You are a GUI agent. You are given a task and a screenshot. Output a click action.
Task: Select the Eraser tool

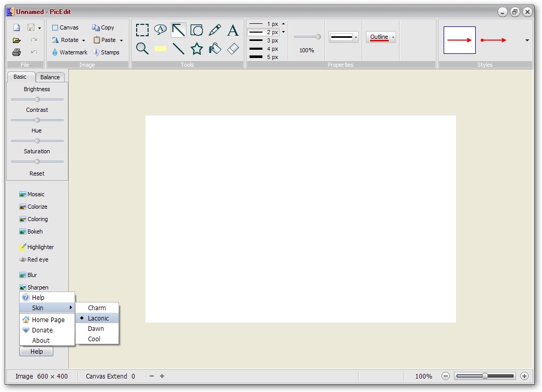pyautogui.click(x=233, y=49)
